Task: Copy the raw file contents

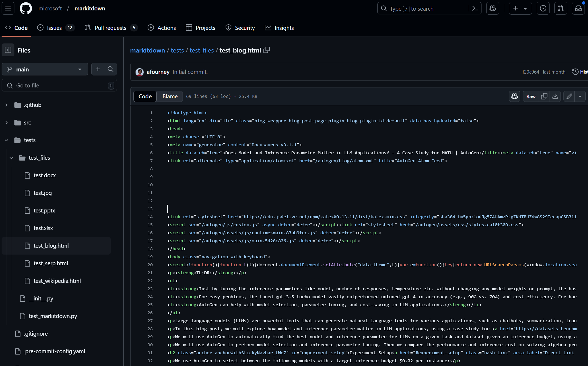Action: 544,96
